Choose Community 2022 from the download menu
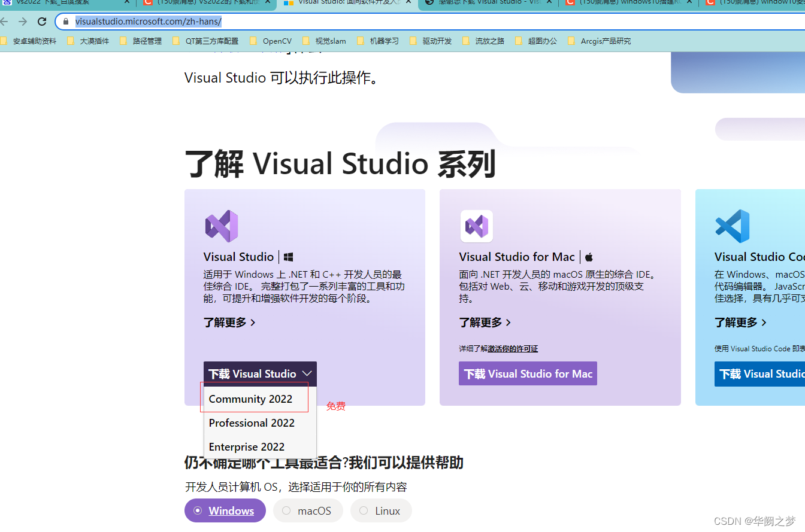Image resolution: width=805 pixels, height=532 pixels. pyautogui.click(x=260, y=399)
